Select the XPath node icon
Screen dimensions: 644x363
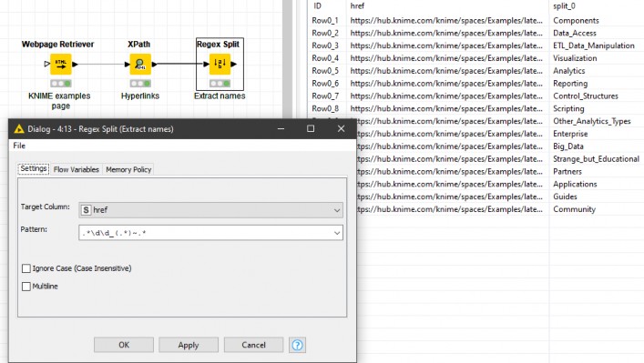(x=140, y=64)
